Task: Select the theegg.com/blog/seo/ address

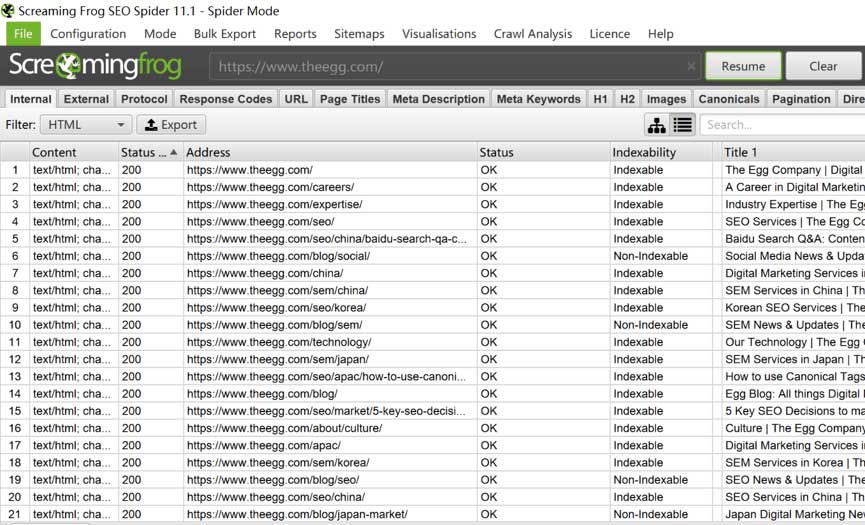Action: pyautogui.click(x=273, y=480)
